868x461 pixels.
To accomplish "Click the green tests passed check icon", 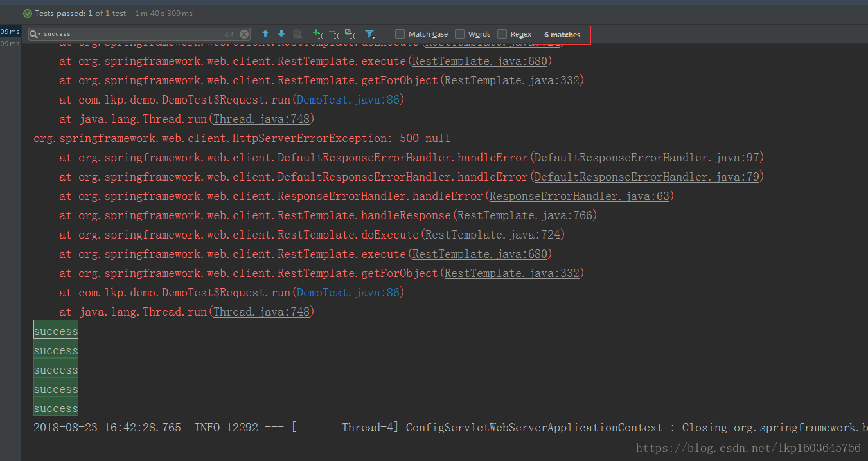I will pos(27,13).
